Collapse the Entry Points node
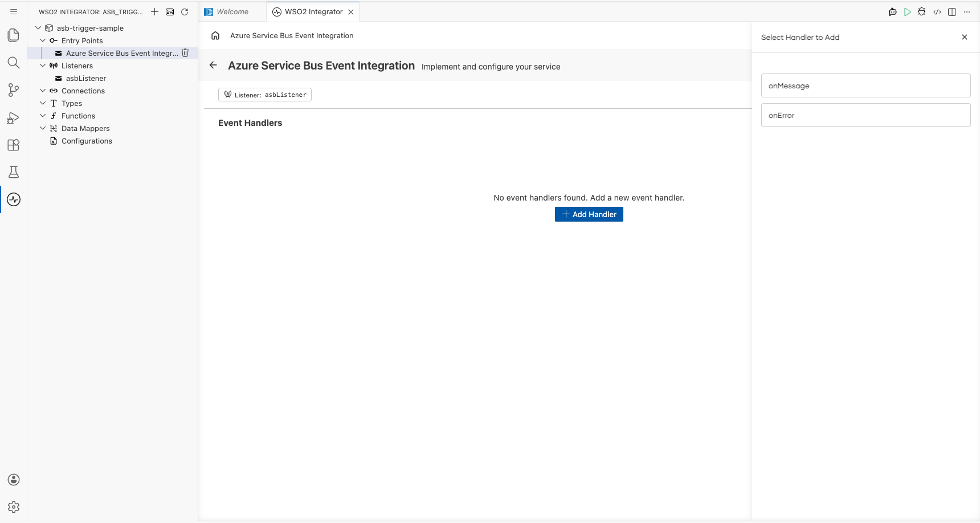Screen dimensions: 980x523 (x=43, y=40)
